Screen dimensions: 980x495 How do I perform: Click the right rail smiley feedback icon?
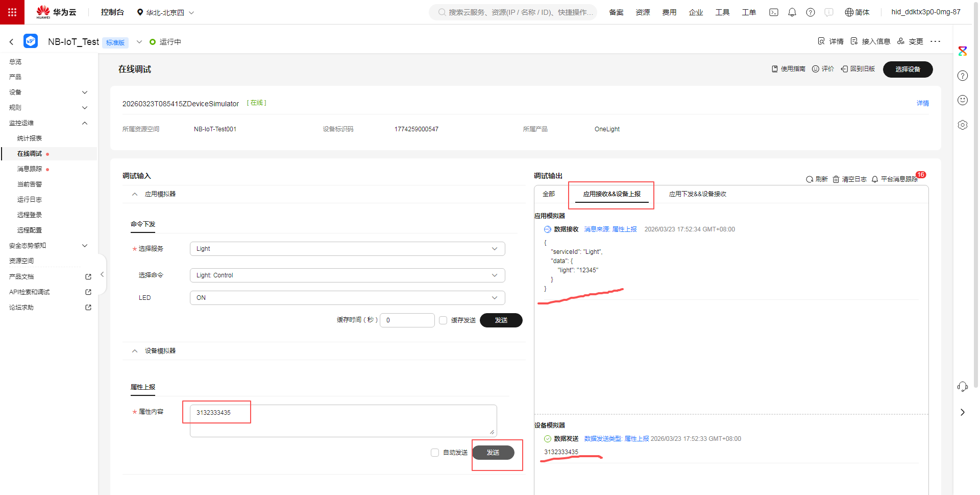pos(963,100)
